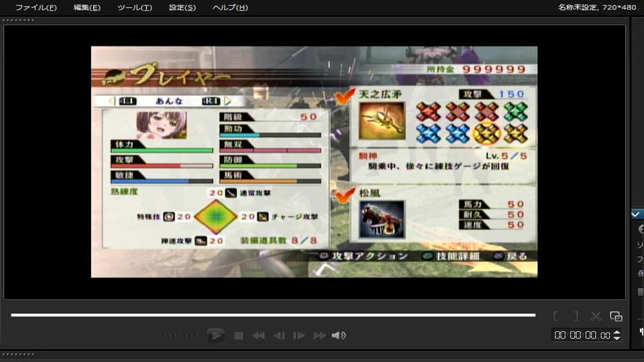The image size is (644, 362).
Task: Increase the timecode with up arrow
Action: [x=616, y=333]
